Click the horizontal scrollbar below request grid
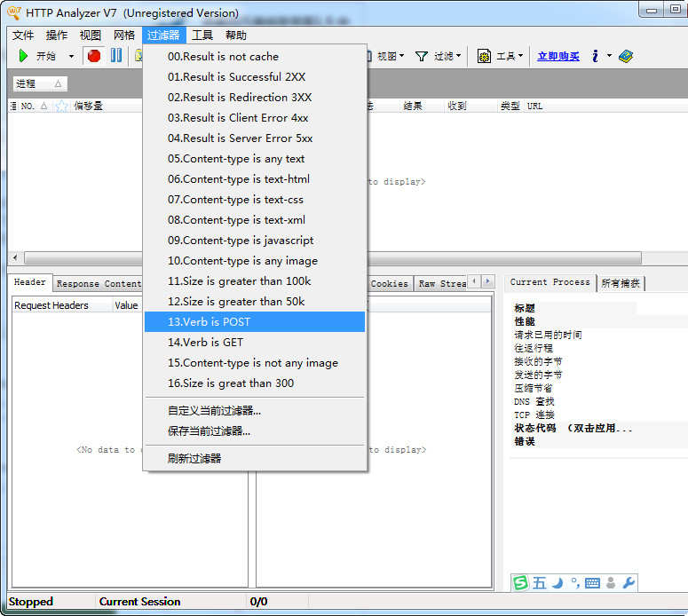This screenshot has height=616, width=688. pos(80,257)
